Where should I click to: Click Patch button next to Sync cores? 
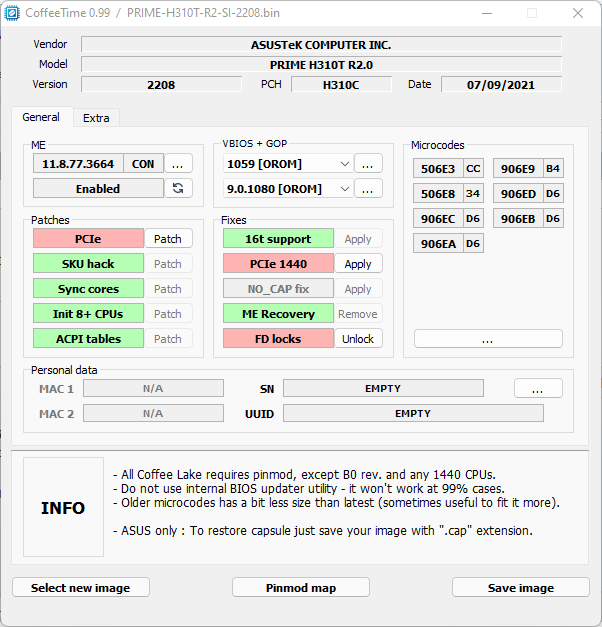point(168,289)
